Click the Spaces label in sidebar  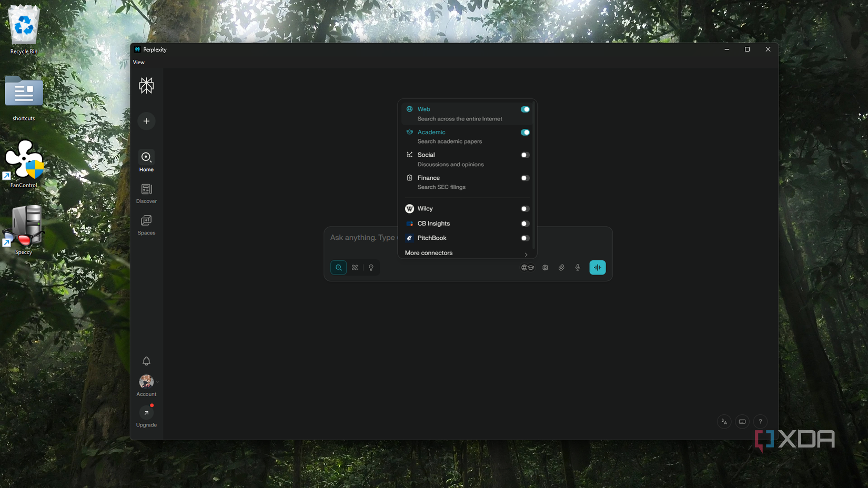coord(146,233)
